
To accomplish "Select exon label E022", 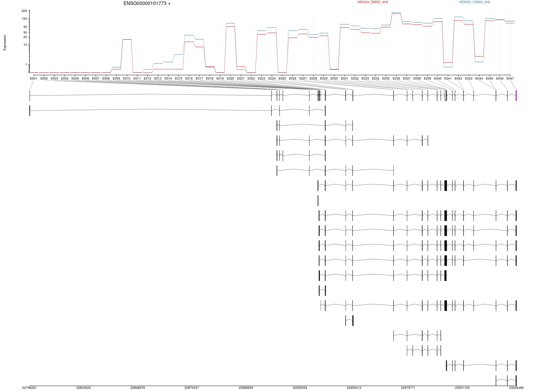I will point(251,78).
